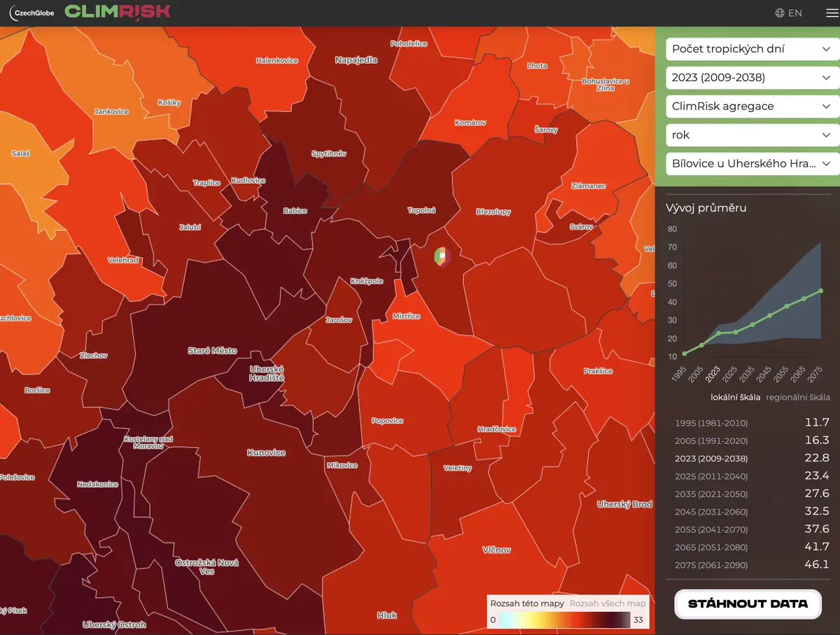Image resolution: width=840 pixels, height=635 pixels.
Task: Expand the 2023 (2009-2038) period dropdown
Action: 752,78
